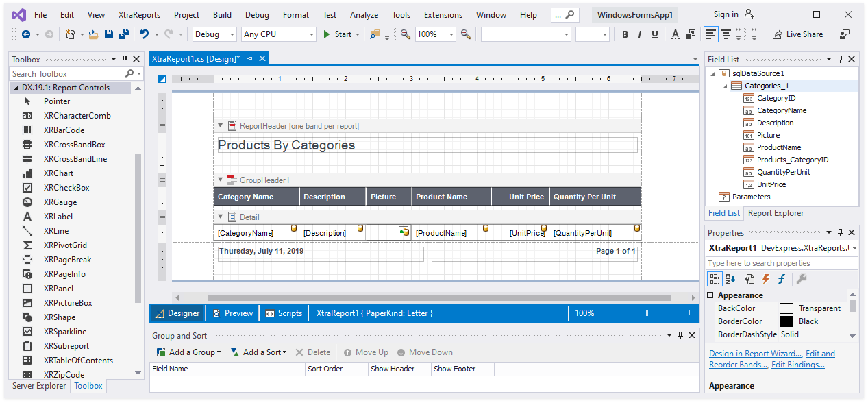This screenshot has height=403, width=868.
Task: Collapse the Categories_1 tree node
Action: [725, 86]
